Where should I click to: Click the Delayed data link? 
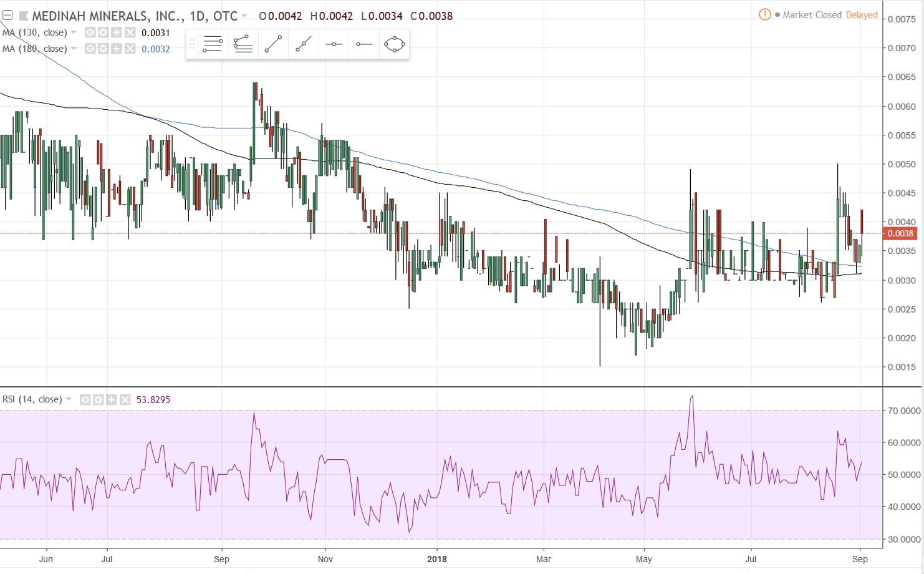coord(862,15)
